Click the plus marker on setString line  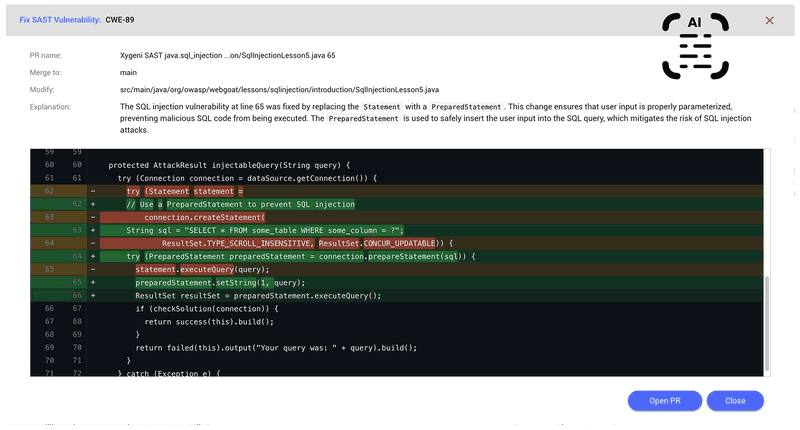click(x=93, y=282)
